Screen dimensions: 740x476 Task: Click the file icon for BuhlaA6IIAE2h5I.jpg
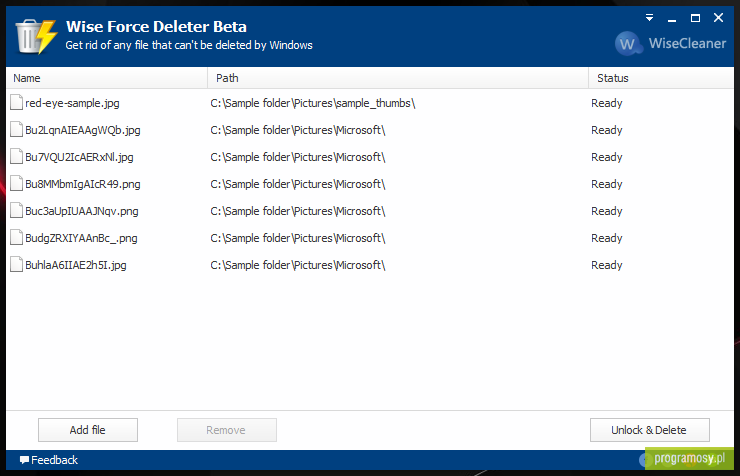click(x=17, y=265)
